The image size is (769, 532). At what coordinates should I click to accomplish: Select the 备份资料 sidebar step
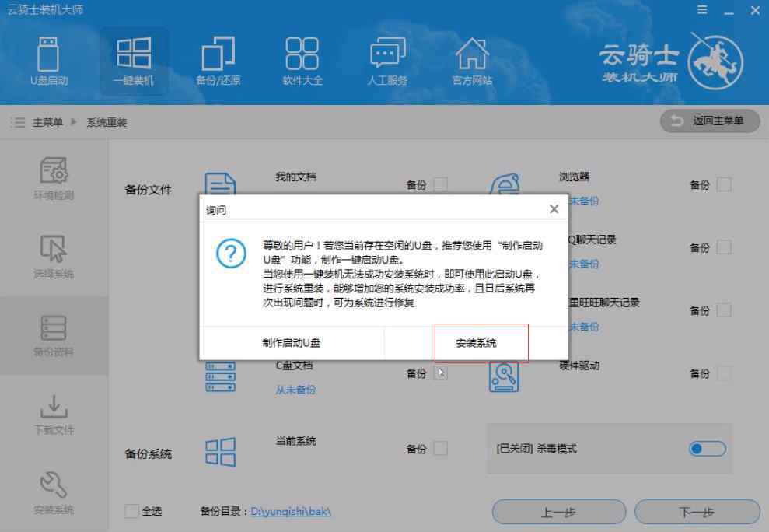tap(54, 335)
